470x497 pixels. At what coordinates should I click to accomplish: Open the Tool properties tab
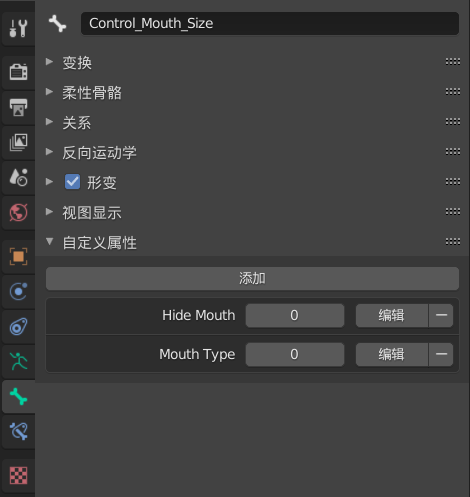[18, 28]
